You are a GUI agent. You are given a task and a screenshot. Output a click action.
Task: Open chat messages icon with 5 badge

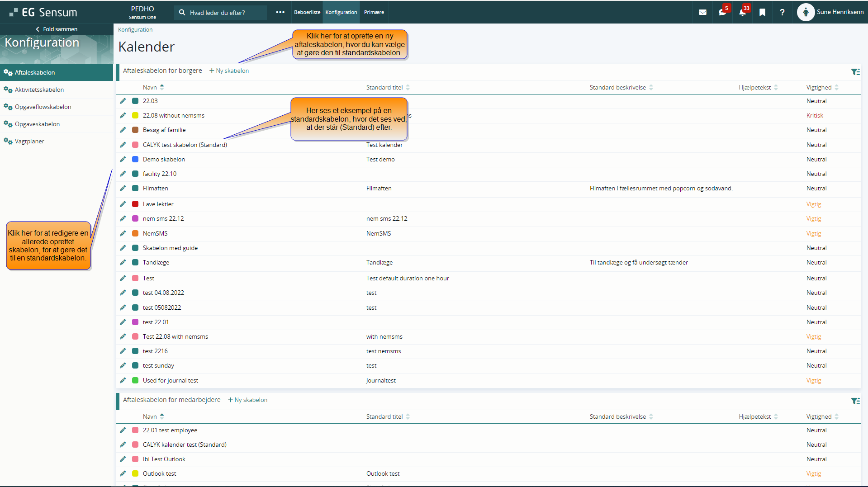point(722,12)
